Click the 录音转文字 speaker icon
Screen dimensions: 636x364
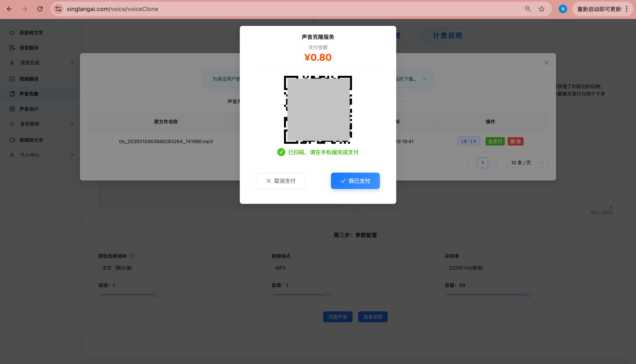12,33
